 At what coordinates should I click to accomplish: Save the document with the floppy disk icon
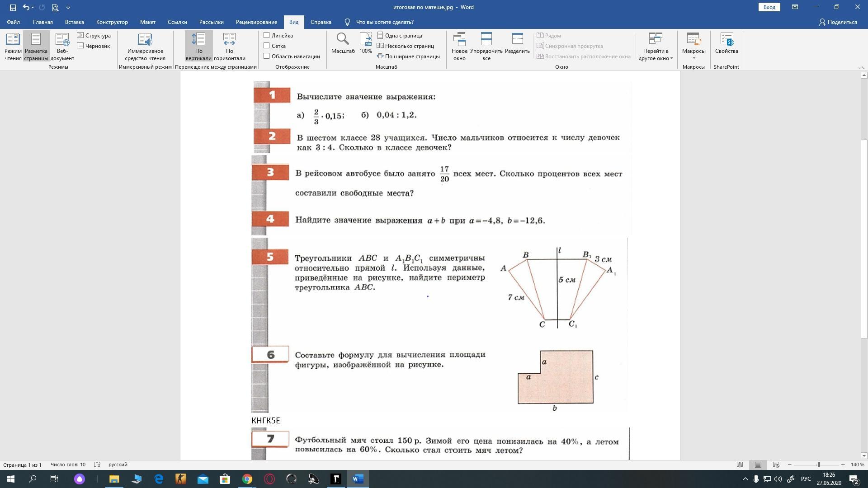tap(13, 7)
